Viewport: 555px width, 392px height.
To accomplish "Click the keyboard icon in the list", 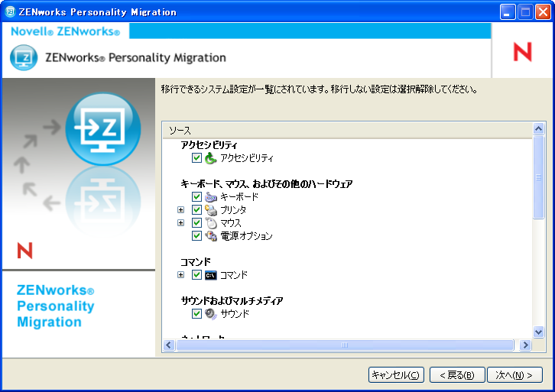I will [210, 196].
